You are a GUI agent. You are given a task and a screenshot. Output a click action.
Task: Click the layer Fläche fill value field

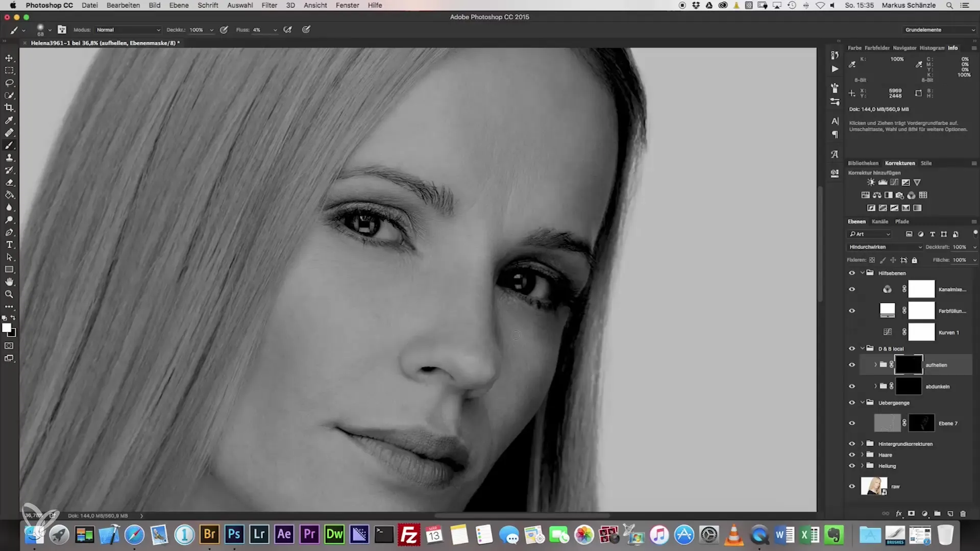tap(959, 260)
